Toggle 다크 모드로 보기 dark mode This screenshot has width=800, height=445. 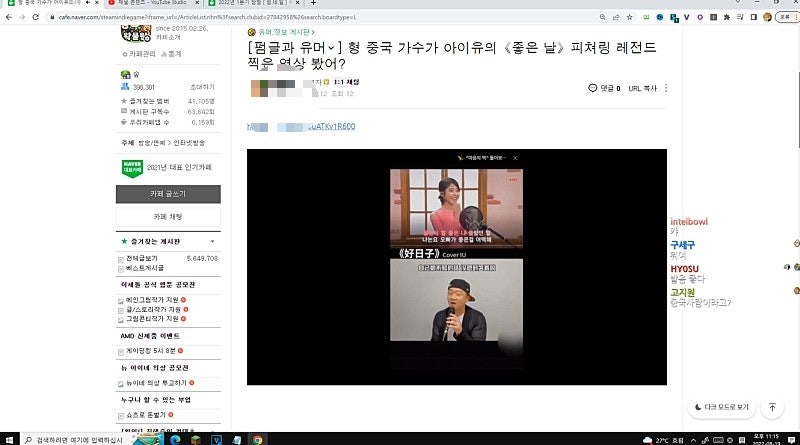pos(722,407)
